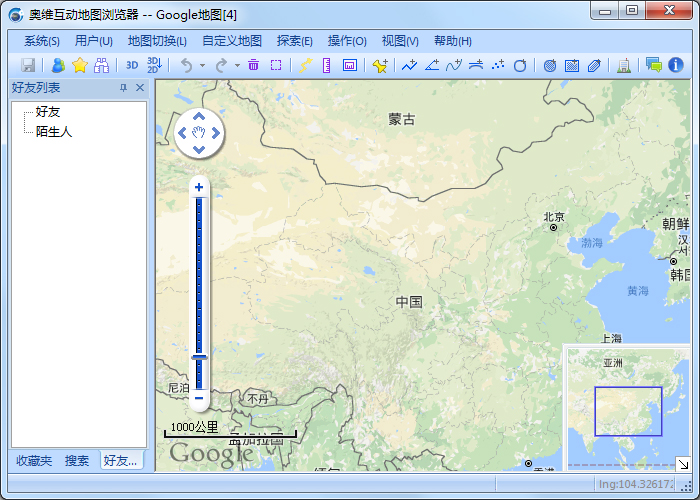Open the 帮助(H) menu
This screenshot has height=500, width=700.
tap(453, 41)
